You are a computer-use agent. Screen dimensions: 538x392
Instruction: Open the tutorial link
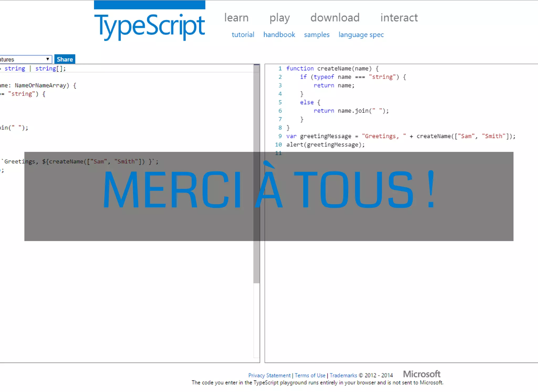(x=243, y=35)
